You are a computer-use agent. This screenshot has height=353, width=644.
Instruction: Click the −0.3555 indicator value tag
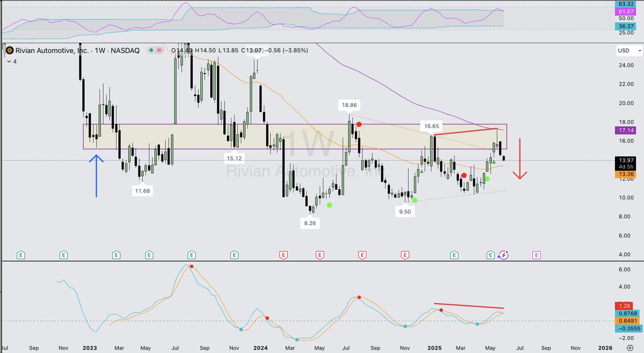tap(630, 328)
